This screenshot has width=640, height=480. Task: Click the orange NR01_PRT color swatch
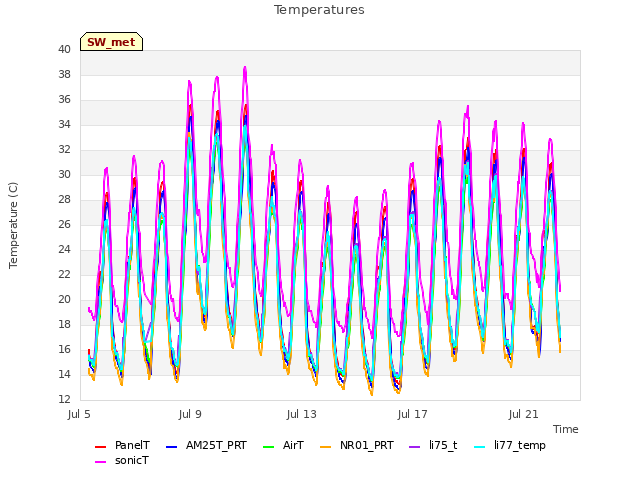325,447
